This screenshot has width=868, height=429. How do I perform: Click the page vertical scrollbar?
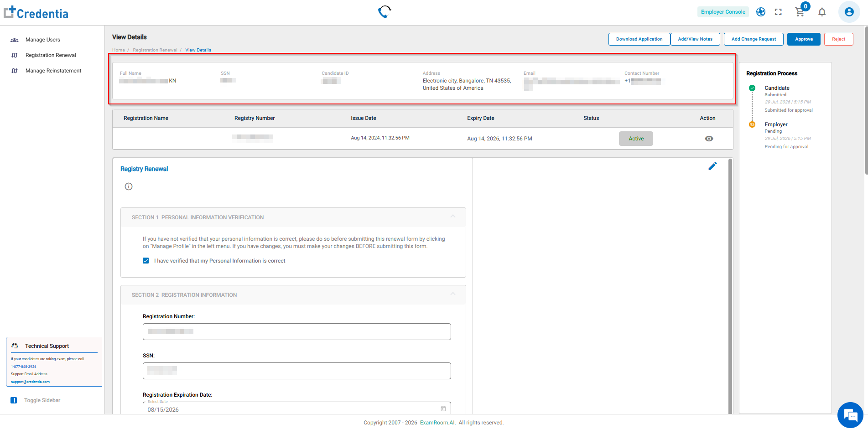[866, 100]
